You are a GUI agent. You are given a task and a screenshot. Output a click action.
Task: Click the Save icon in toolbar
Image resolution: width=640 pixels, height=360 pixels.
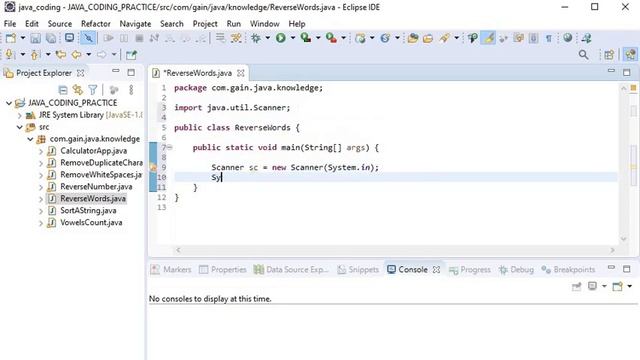coord(36,38)
